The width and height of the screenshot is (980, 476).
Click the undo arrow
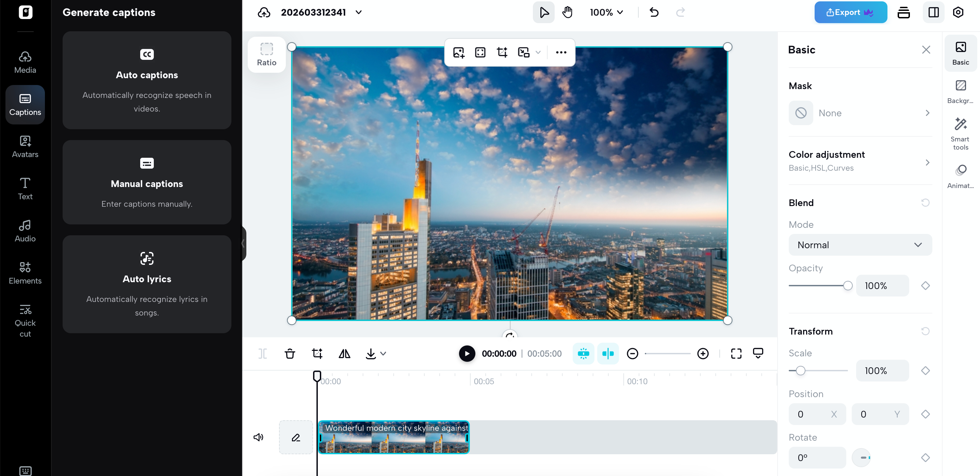click(654, 13)
